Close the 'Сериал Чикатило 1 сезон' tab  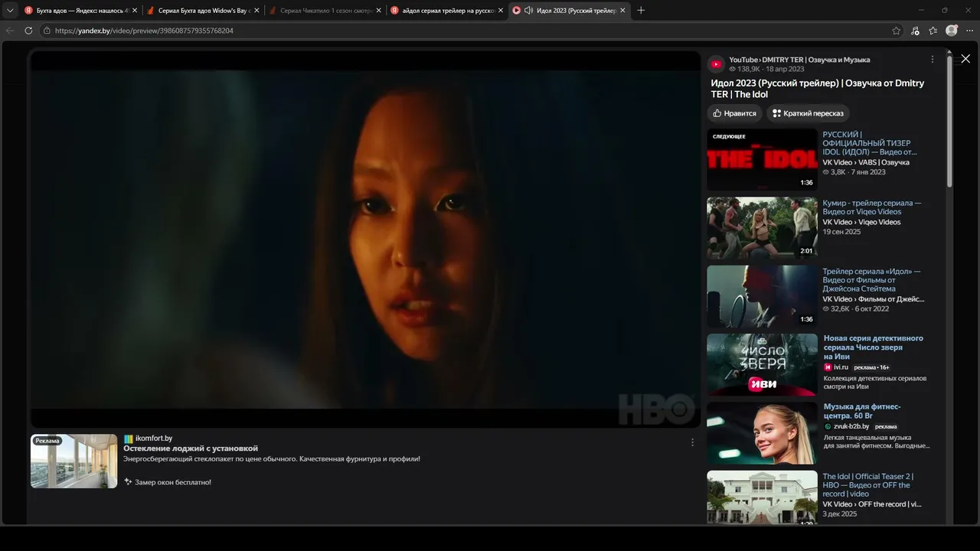pos(378,11)
